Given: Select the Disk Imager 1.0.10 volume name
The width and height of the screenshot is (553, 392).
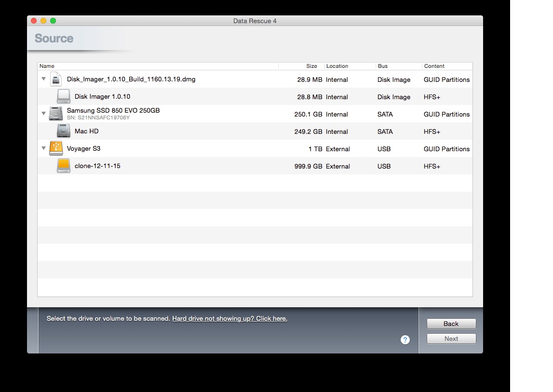Looking at the screenshot, I should (102, 96).
